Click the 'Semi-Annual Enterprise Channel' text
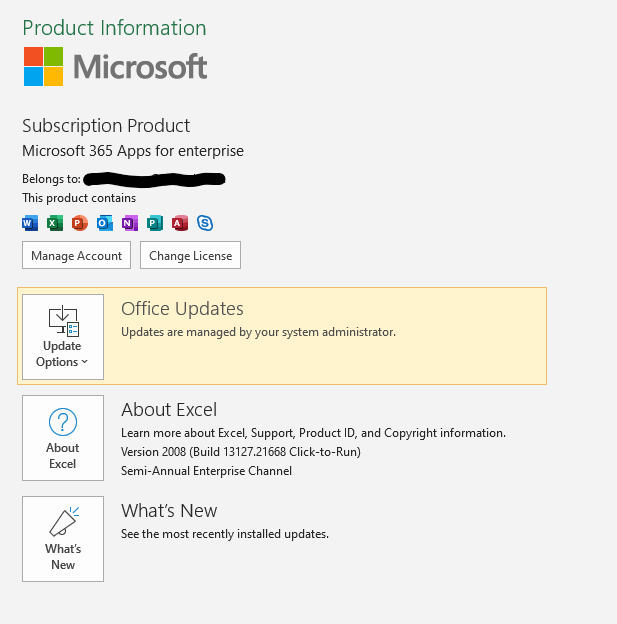The image size is (617, 624). coord(206,471)
